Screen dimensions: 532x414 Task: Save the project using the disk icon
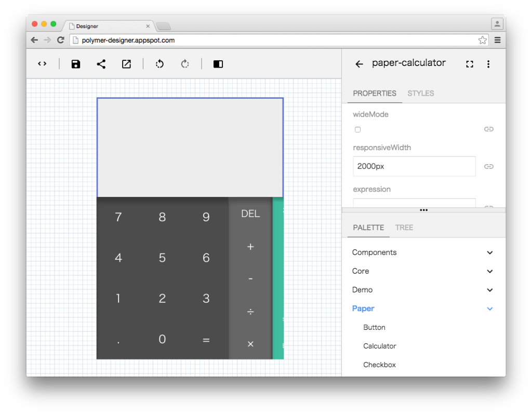(x=76, y=63)
